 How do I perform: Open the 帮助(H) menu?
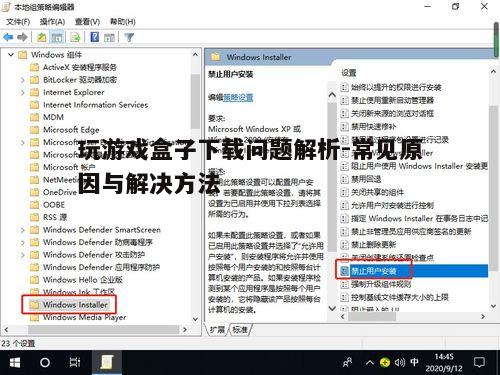click(123, 22)
